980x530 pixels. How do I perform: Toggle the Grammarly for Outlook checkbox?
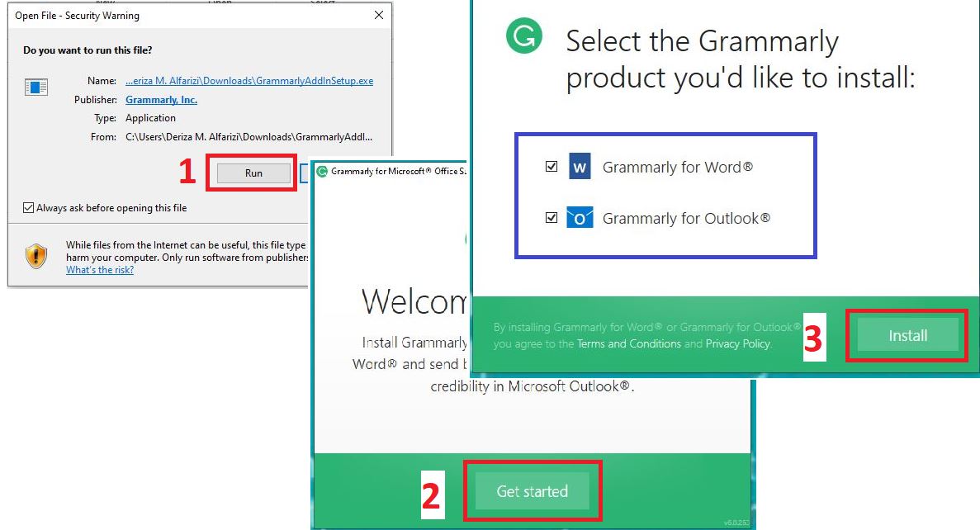pyautogui.click(x=552, y=217)
